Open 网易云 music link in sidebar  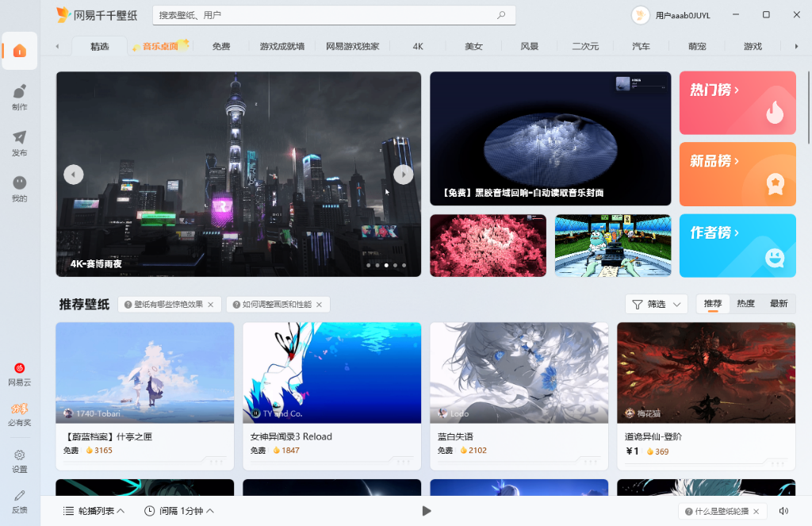pos(20,374)
